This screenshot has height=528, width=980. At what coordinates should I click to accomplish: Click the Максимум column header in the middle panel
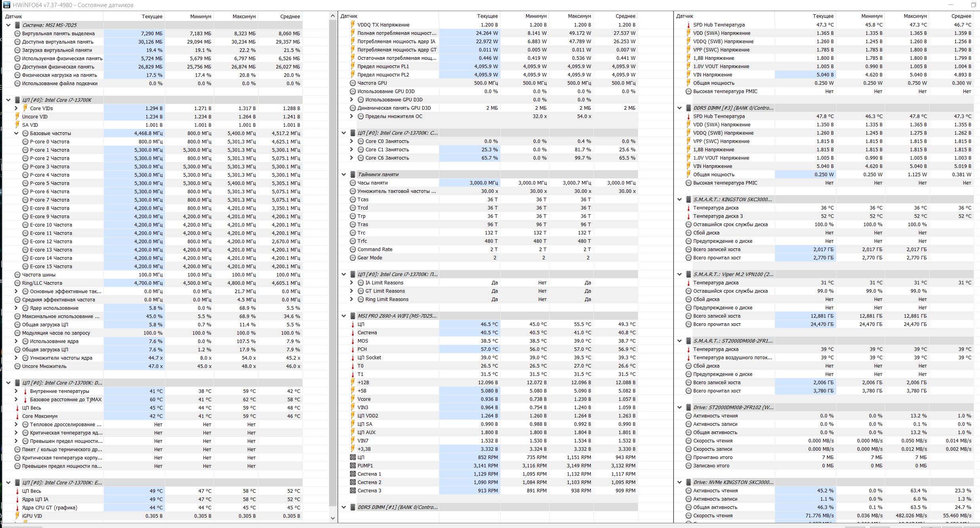click(579, 16)
